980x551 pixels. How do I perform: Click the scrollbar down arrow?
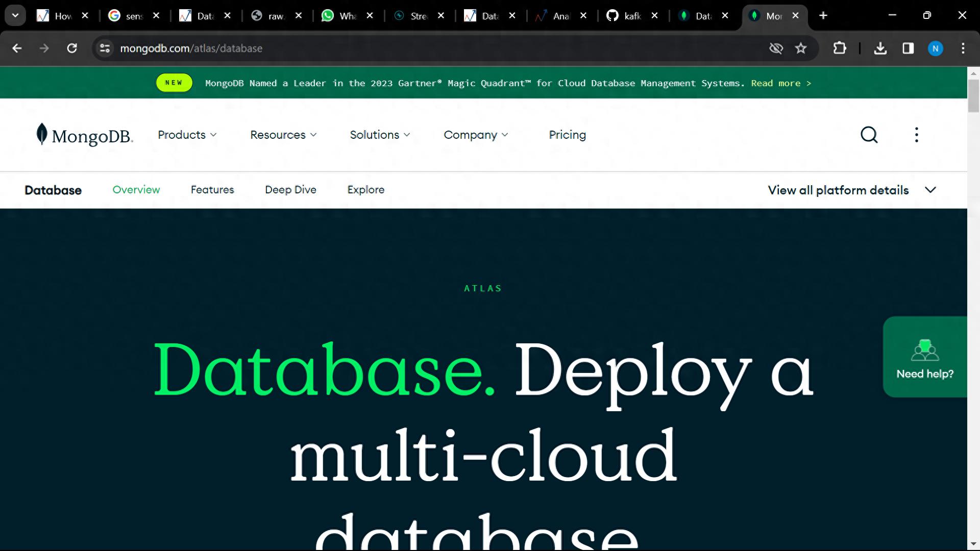tap(973, 544)
